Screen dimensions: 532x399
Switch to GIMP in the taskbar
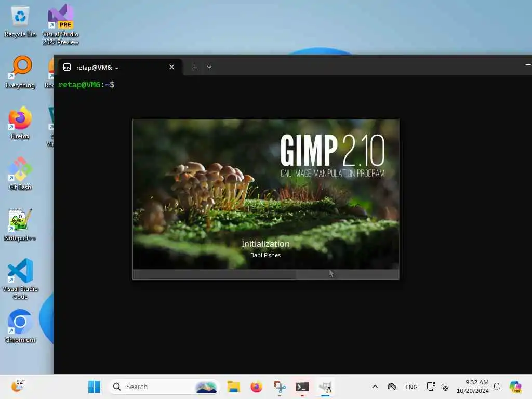point(325,387)
